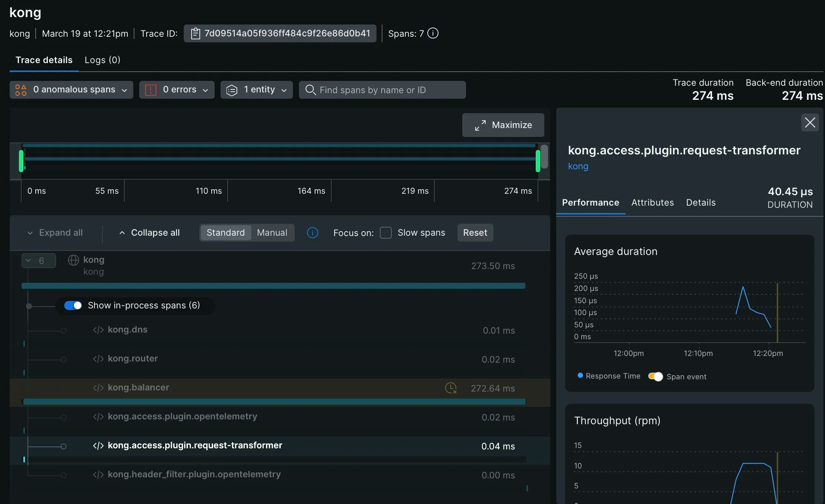Click the Maximize button

click(503, 125)
